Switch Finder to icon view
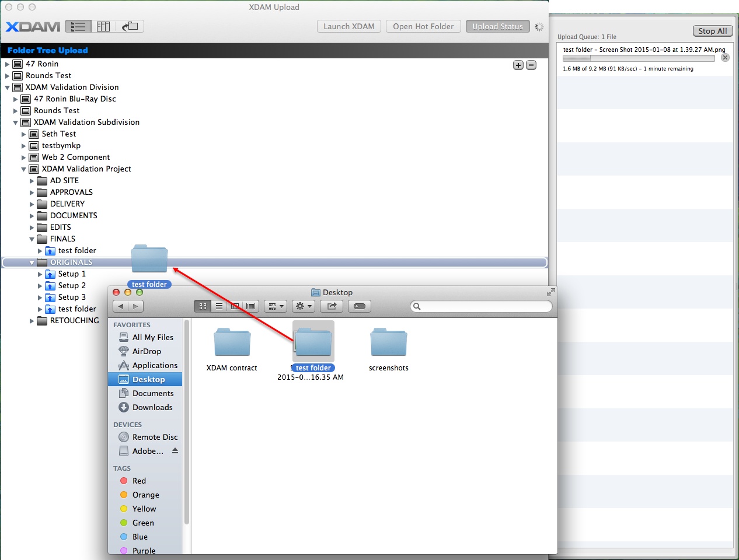 tap(203, 306)
